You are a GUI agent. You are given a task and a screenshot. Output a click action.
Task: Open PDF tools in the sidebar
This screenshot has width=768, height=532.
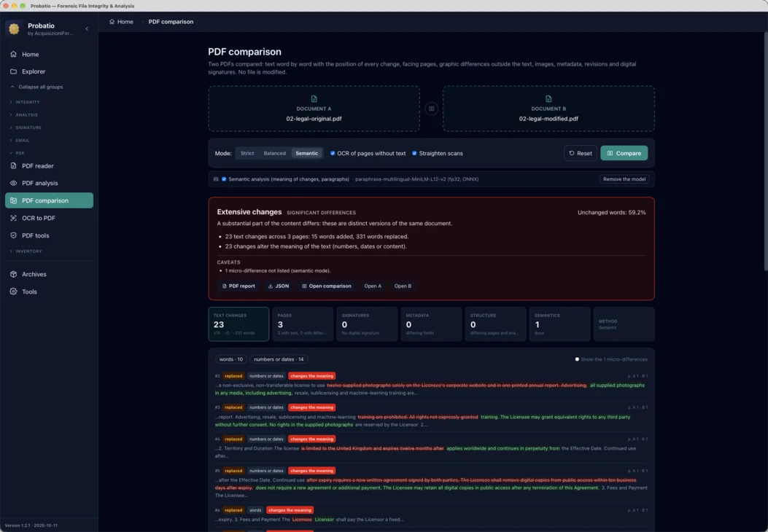click(x=49, y=235)
